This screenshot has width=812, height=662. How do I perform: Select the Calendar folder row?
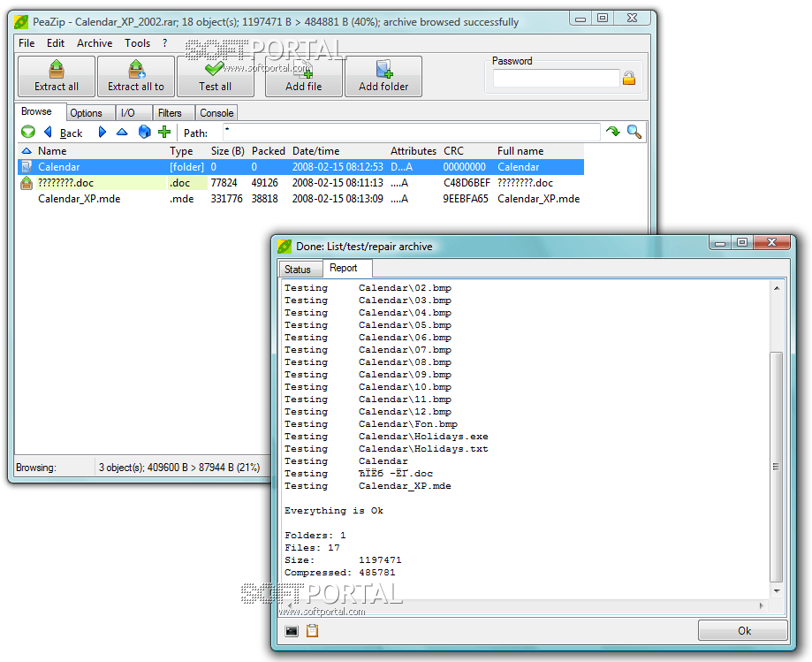pos(301,167)
